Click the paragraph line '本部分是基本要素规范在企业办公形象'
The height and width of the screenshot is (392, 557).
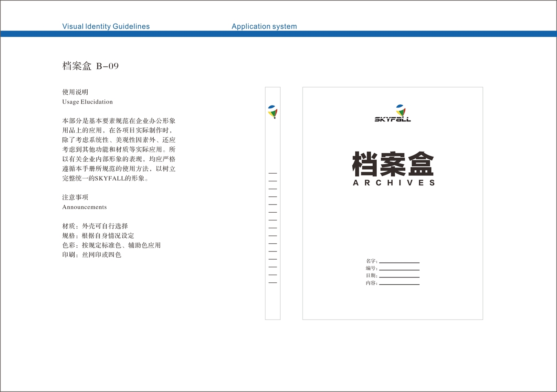(x=119, y=121)
